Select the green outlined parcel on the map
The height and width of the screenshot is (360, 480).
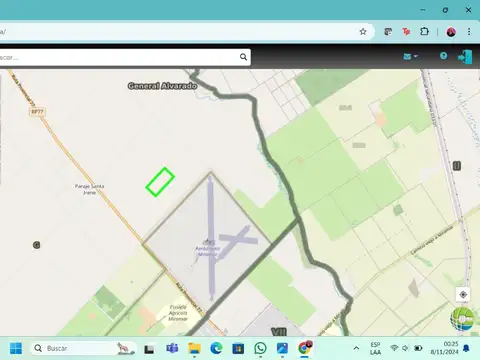pyautogui.click(x=160, y=182)
